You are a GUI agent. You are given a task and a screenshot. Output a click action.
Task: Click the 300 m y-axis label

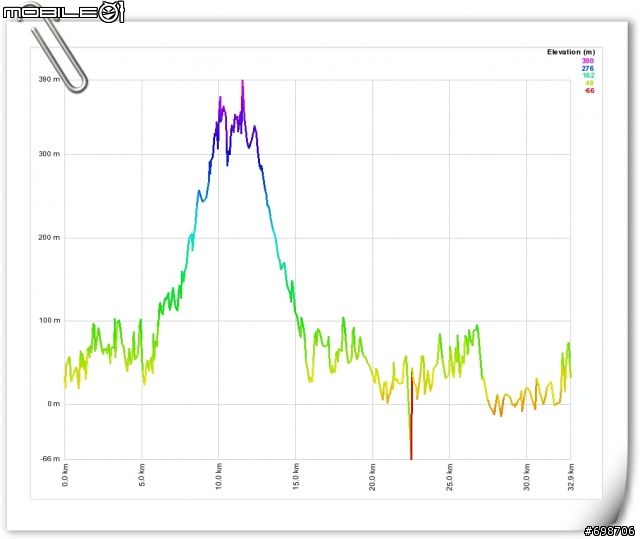pos(49,154)
